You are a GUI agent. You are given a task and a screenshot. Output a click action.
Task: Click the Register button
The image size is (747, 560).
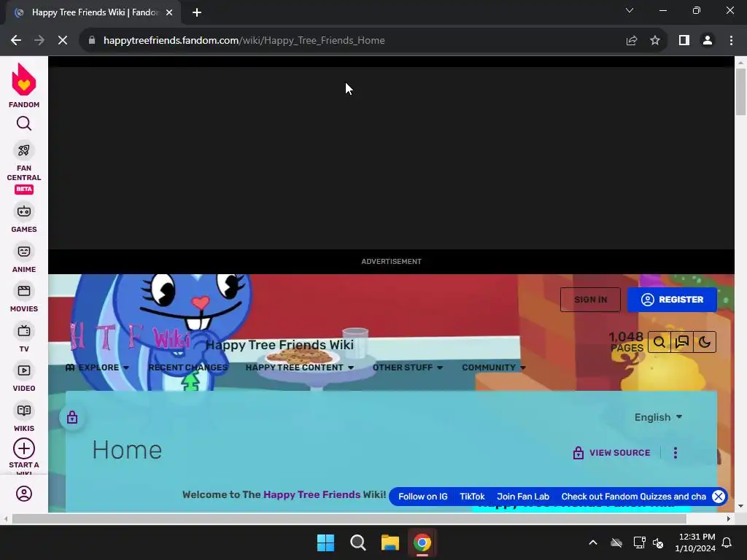tap(672, 300)
